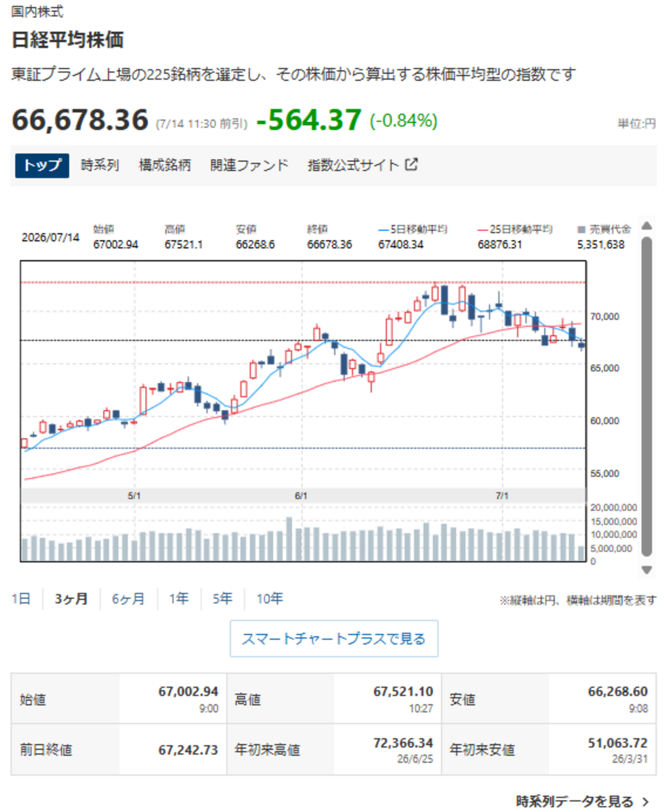Open the external link icon beside 指数公式サイト
The image size is (672, 812).
coord(411,165)
